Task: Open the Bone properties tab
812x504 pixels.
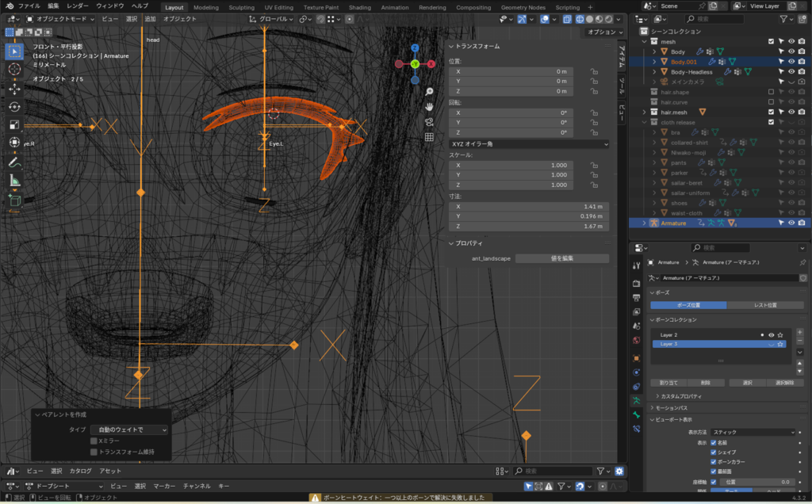Action: (x=636, y=415)
